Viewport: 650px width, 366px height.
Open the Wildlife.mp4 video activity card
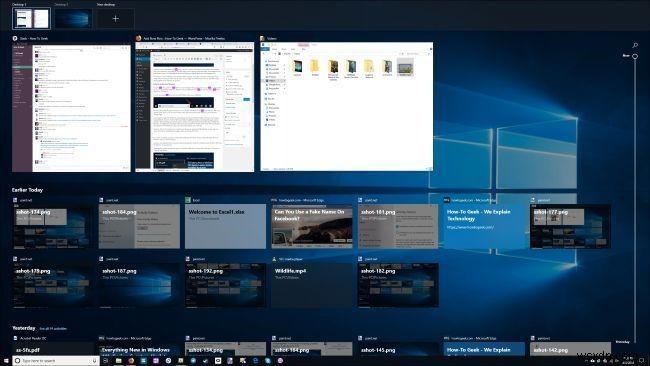coord(312,285)
